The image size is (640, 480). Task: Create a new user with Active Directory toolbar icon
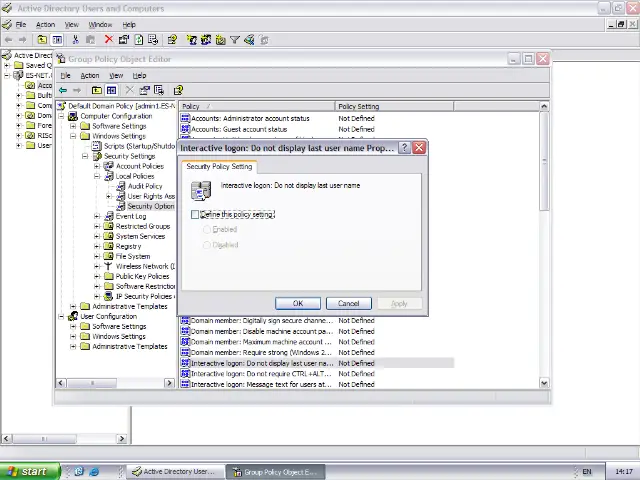tap(191, 40)
